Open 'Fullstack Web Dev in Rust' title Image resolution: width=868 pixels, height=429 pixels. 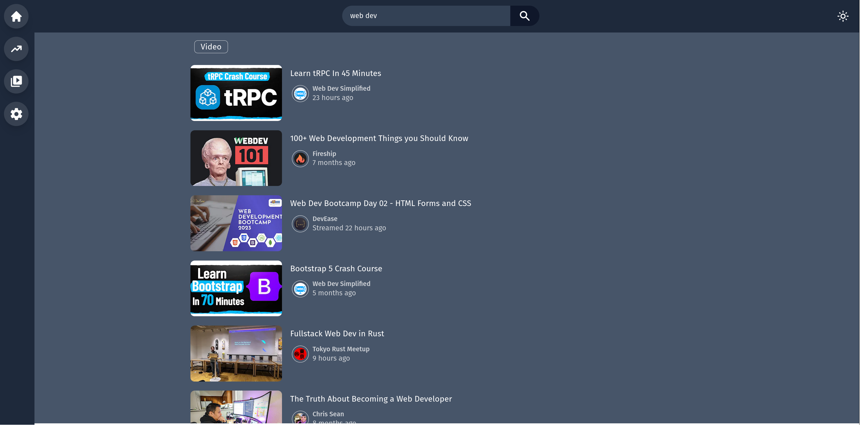340,336
